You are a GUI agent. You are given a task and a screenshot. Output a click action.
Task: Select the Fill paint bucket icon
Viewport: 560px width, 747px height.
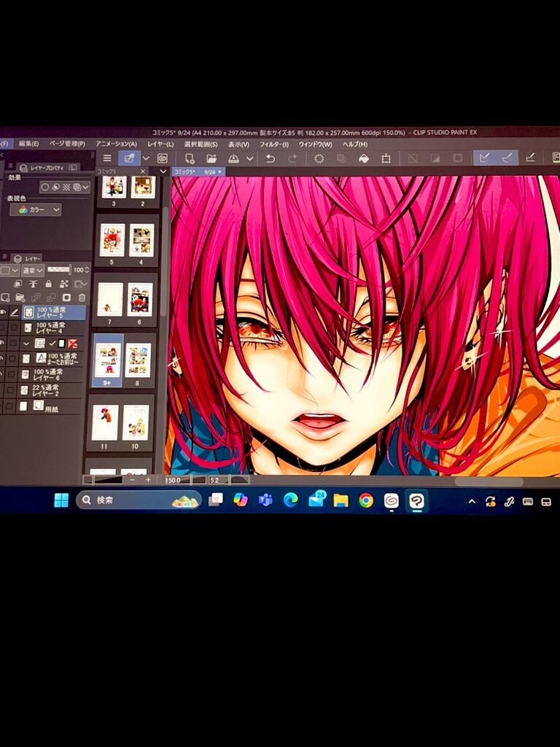pyautogui.click(x=364, y=158)
